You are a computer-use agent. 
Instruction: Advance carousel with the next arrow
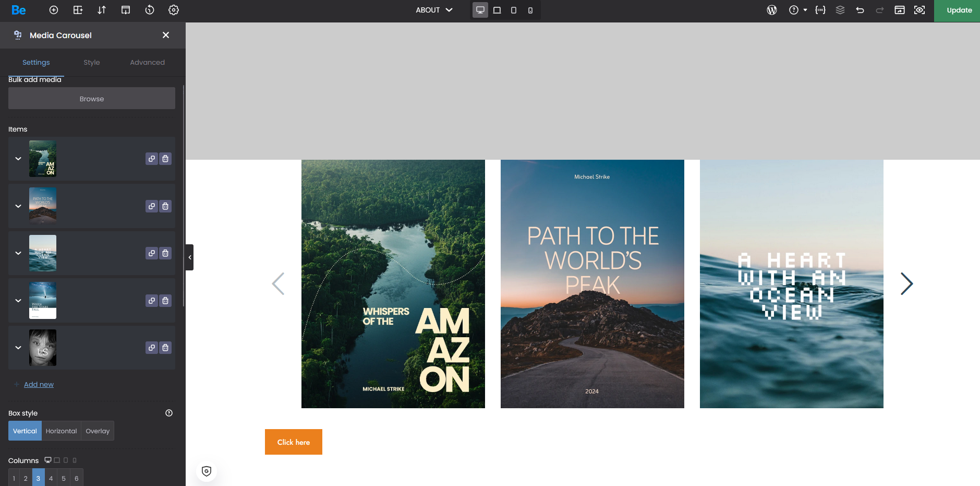click(x=906, y=284)
